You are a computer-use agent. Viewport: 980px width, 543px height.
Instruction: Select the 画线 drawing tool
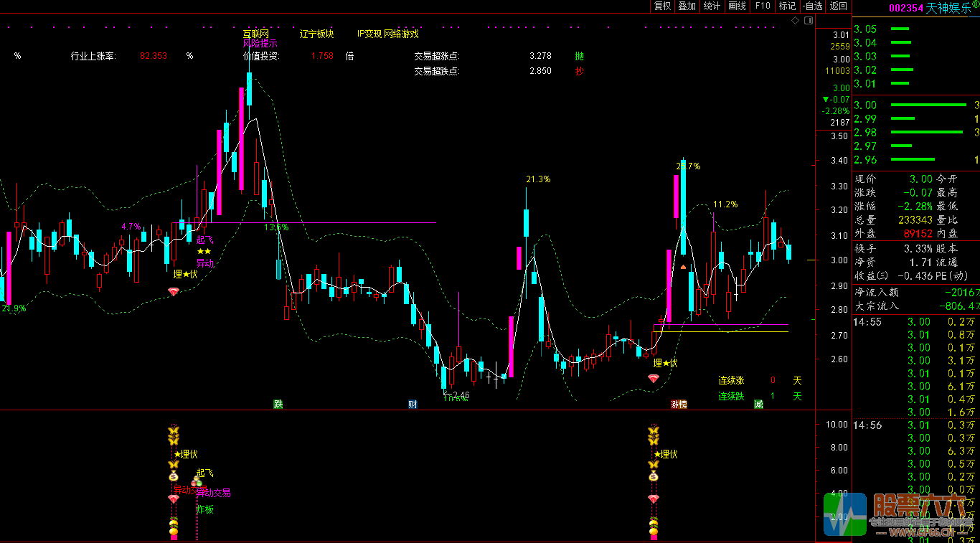click(738, 6)
